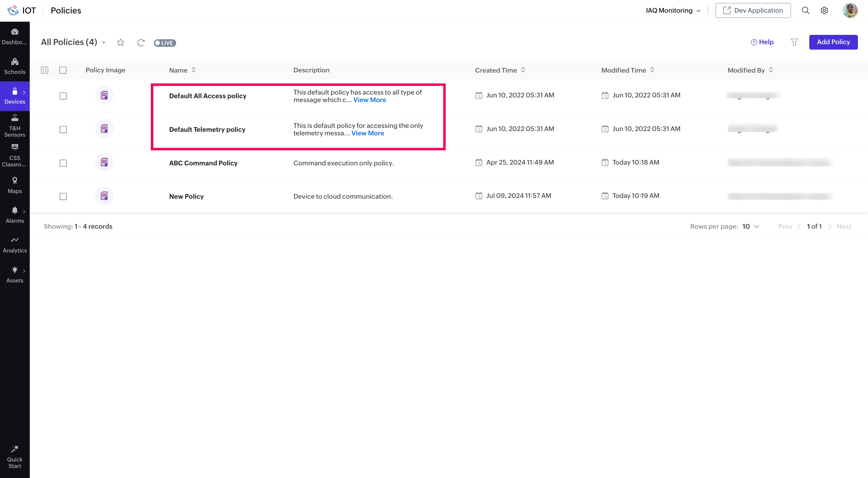Go to Schools in the sidebar

15,66
